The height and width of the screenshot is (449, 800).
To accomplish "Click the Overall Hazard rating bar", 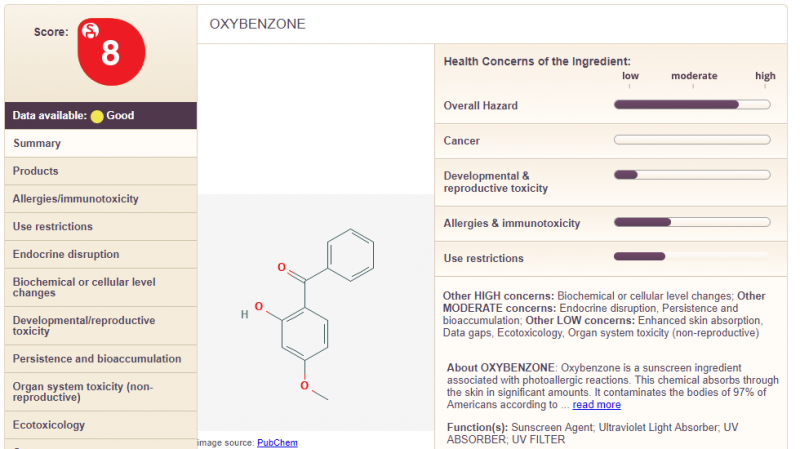I will (x=691, y=104).
